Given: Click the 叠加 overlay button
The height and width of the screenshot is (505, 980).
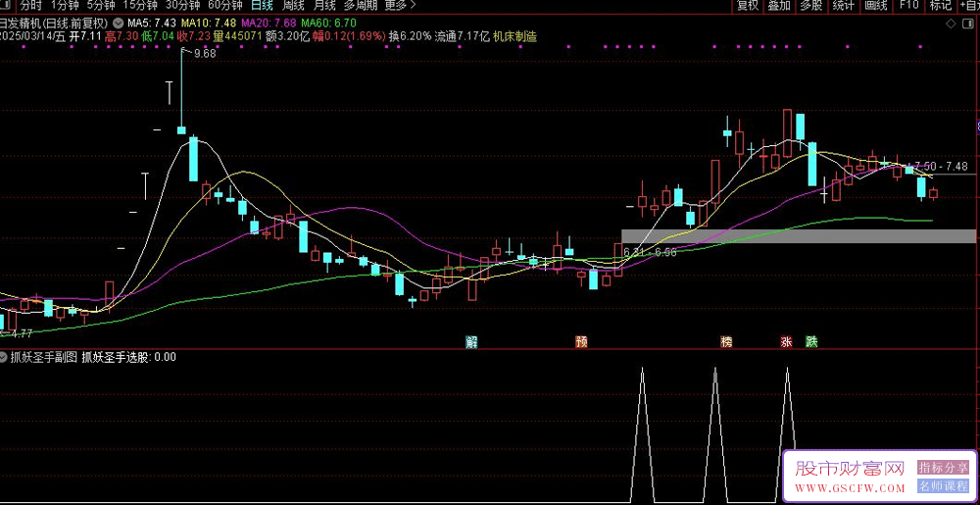Looking at the screenshot, I should (x=779, y=6).
